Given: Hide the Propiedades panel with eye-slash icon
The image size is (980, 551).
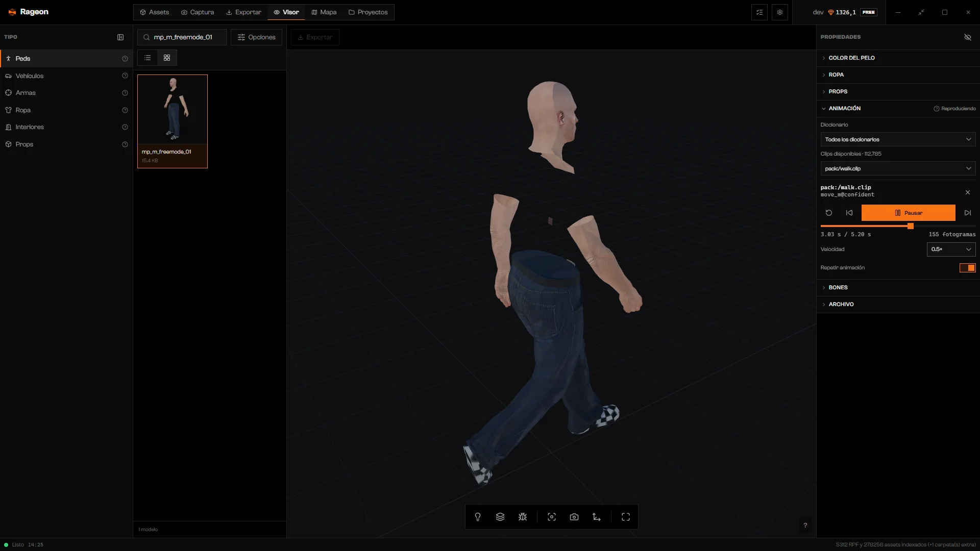Looking at the screenshot, I should 968,37.
